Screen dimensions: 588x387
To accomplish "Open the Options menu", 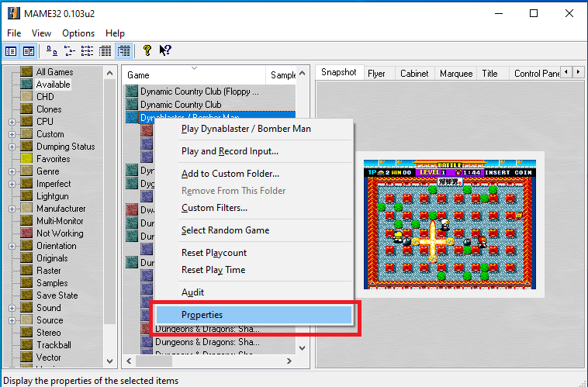I will point(78,33).
